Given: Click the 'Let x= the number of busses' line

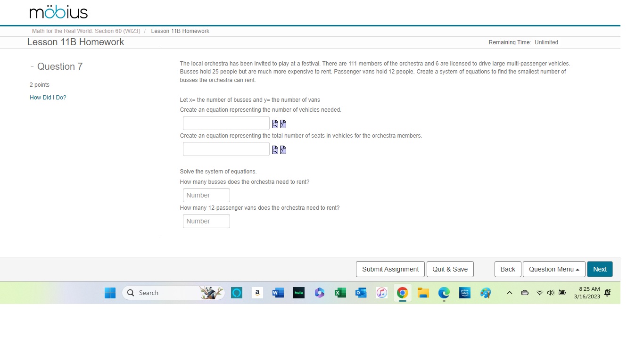Looking at the screenshot, I should (250, 100).
